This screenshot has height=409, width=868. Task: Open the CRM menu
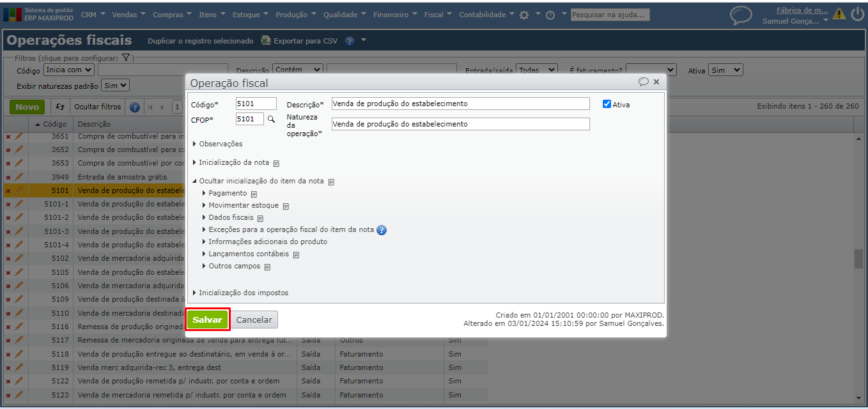(93, 15)
